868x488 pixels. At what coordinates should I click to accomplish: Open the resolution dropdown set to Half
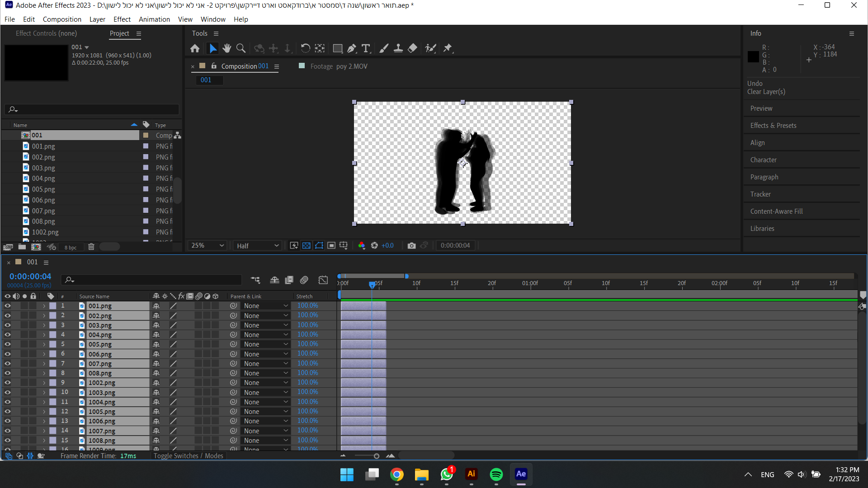coord(257,245)
